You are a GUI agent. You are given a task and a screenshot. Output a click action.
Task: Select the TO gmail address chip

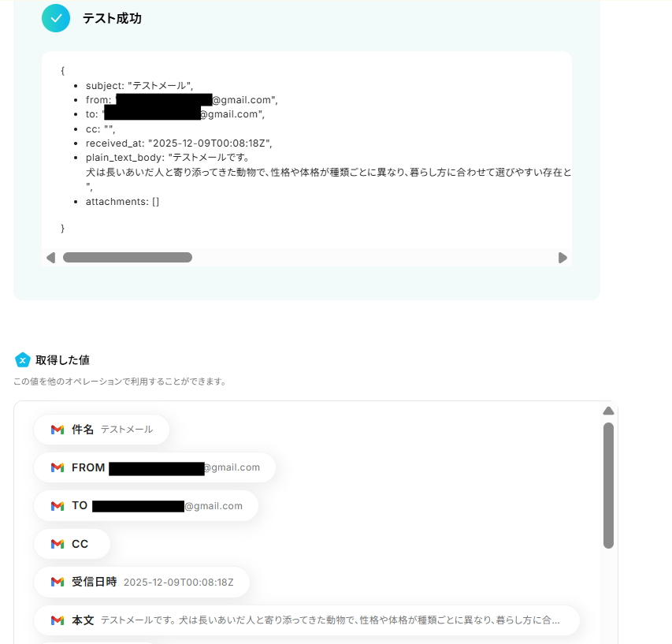click(x=147, y=506)
